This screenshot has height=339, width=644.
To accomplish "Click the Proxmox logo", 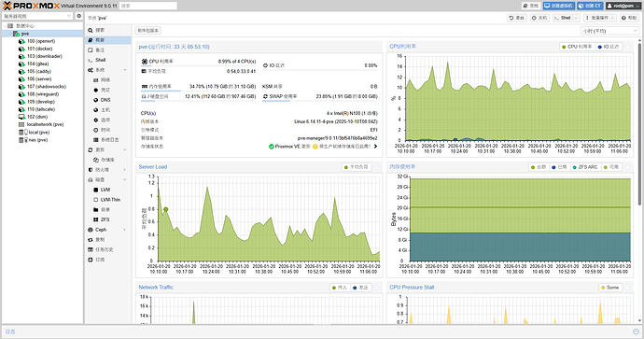I will point(31,6).
